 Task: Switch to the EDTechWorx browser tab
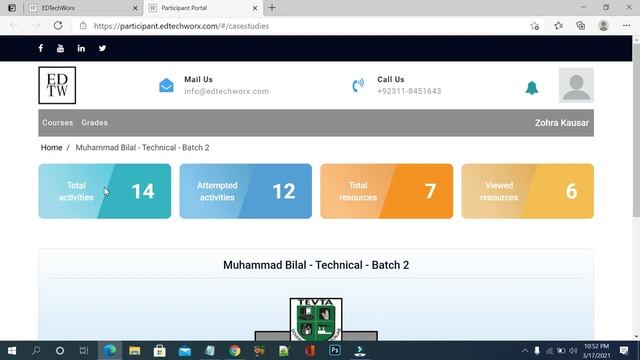point(82,8)
